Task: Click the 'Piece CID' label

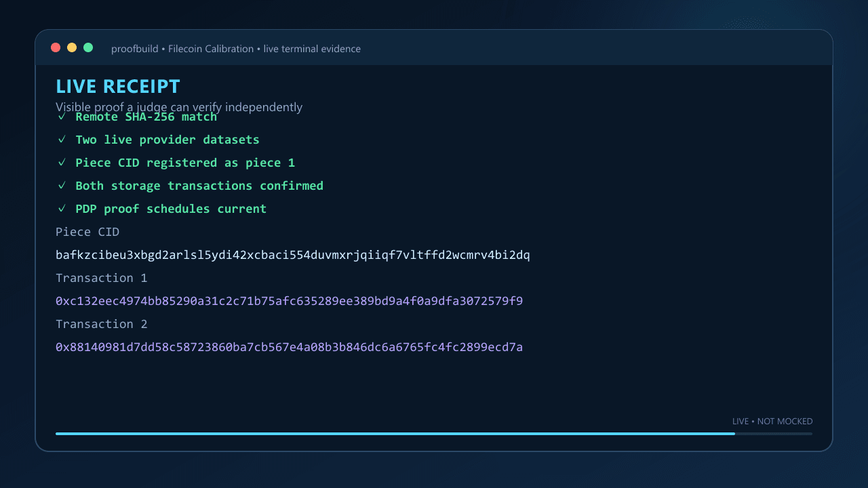Action: tap(87, 232)
